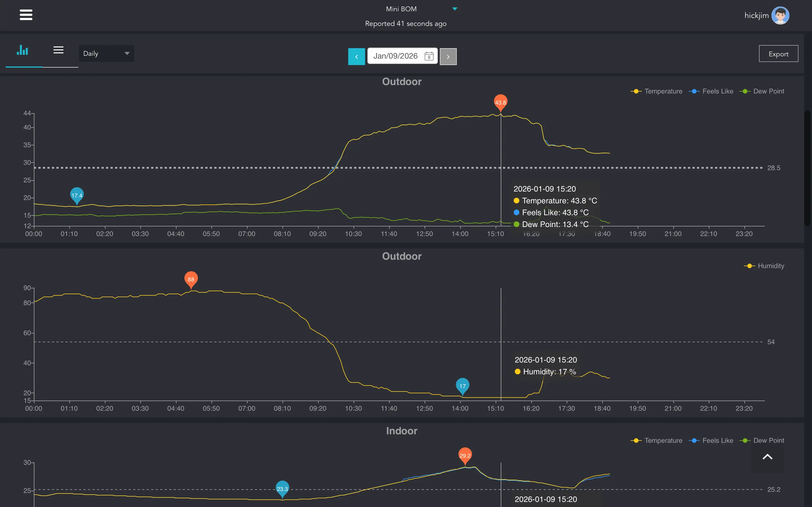Go to the previous day arrow
Screen dimensions: 812x507
pos(356,56)
